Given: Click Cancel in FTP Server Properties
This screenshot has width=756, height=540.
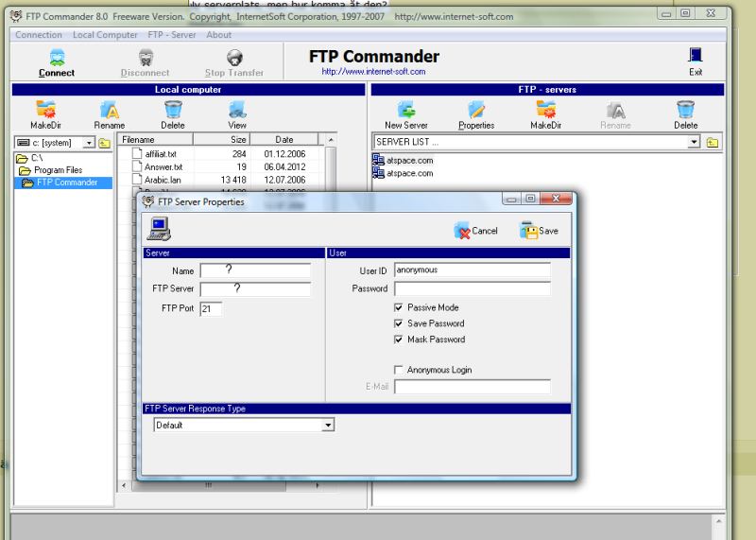Looking at the screenshot, I should click(476, 231).
